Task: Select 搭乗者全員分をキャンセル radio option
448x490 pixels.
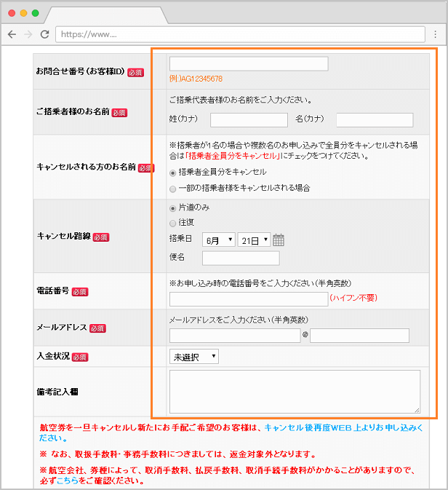Action: pyautogui.click(x=172, y=173)
